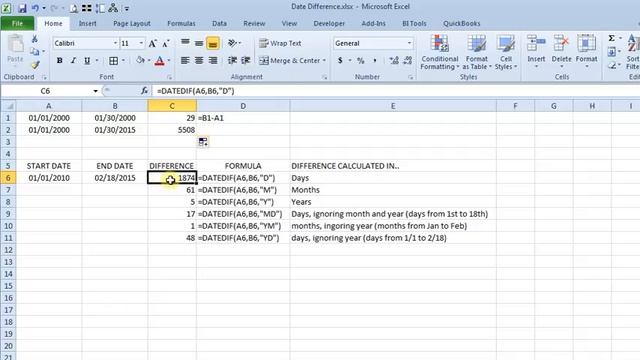Click the Cut scissors icon
The height and width of the screenshot is (360, 640).
(x=35, y=39)
